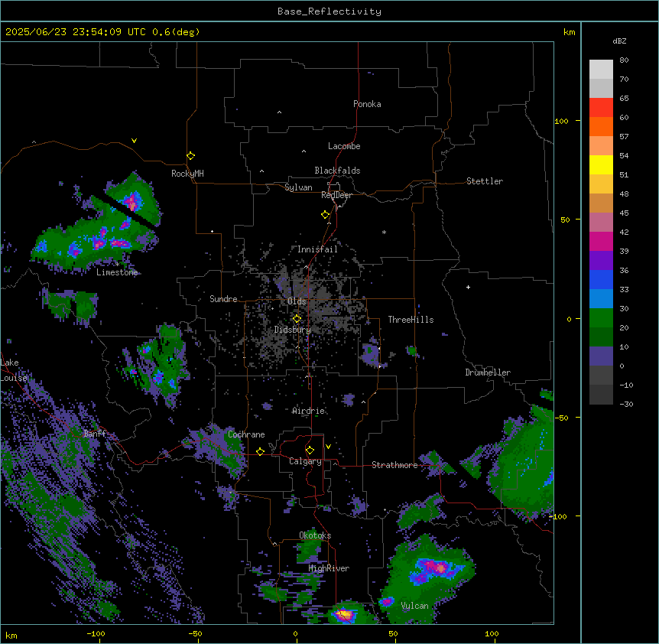Click the Limestone label
The height and width of the screenshot is (644, 659).
[117, 272]
